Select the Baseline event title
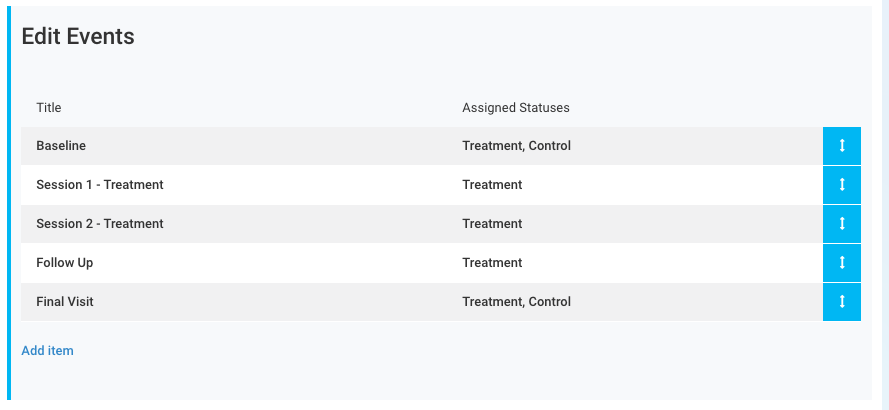 [61, 146]
